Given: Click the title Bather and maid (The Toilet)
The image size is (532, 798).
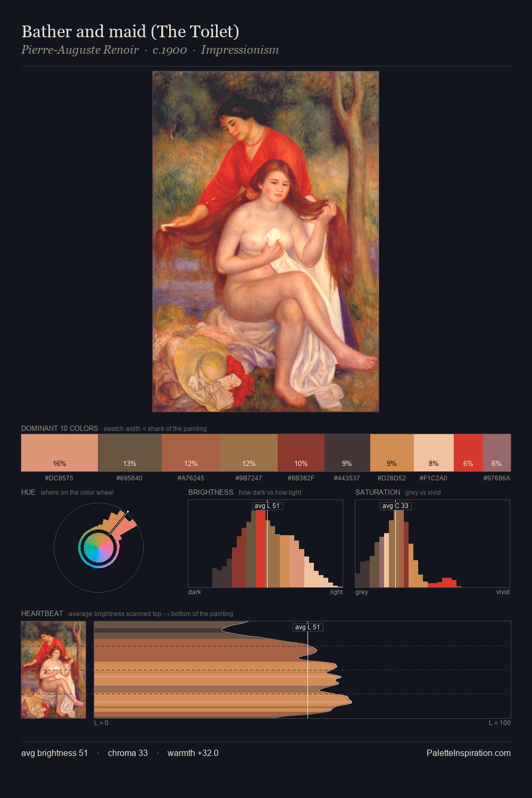Looking at the screenshot, I should (x=130, y=31).
